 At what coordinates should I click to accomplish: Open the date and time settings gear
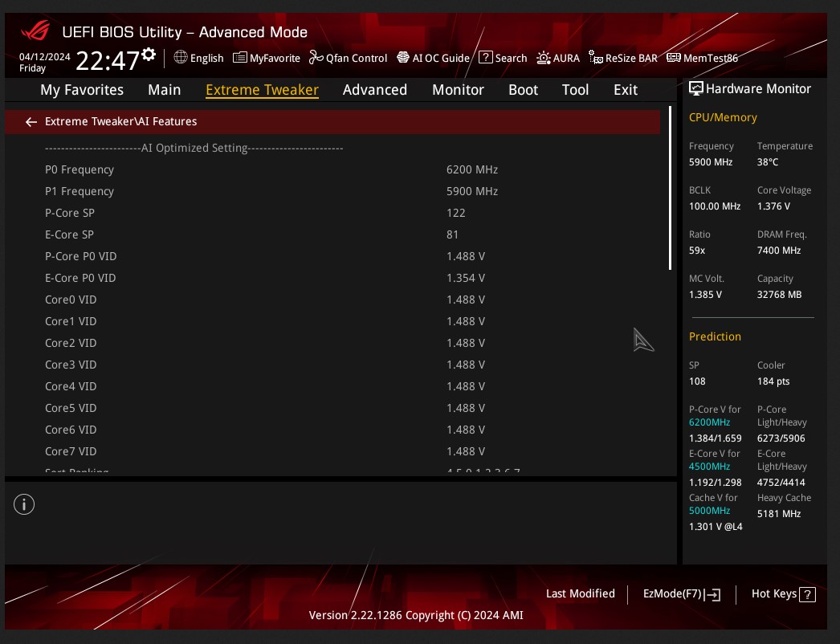point(149,54)
